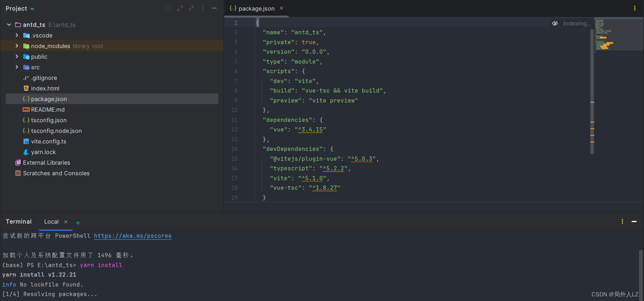Viewport: 644px width, 301px height.
Task: Click the index.html file type icon
Action: pos(26,88)
